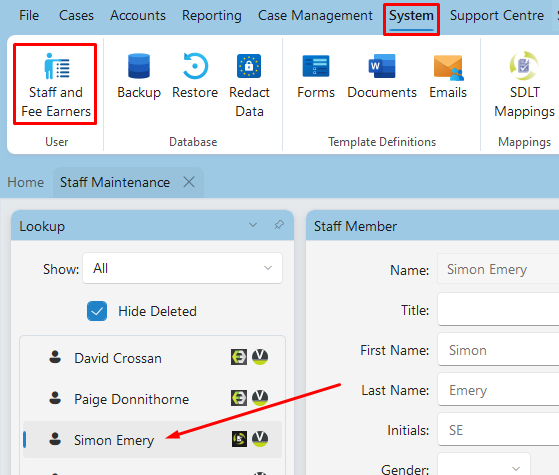Select David Crossan in the staff list
This screenshot has height=475, width=559.
[x=152, y=358]
